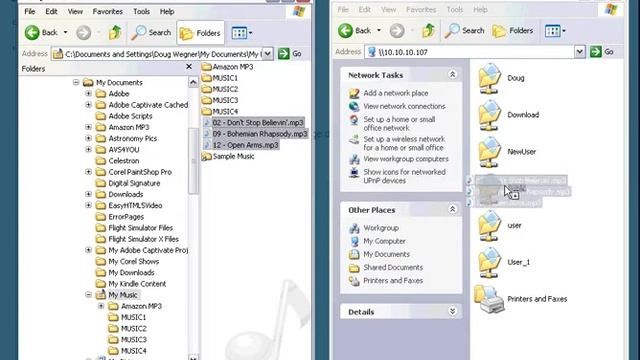The image size is (640, 360).
Task: Click Go button in left window address bar
Action: pyautogui.click(x=290, y=53)
